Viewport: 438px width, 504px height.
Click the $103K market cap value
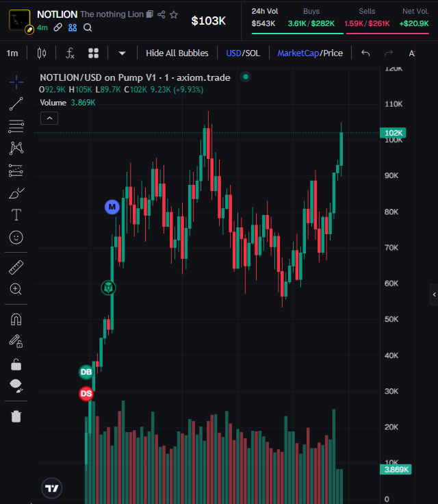tap(208, 21)
